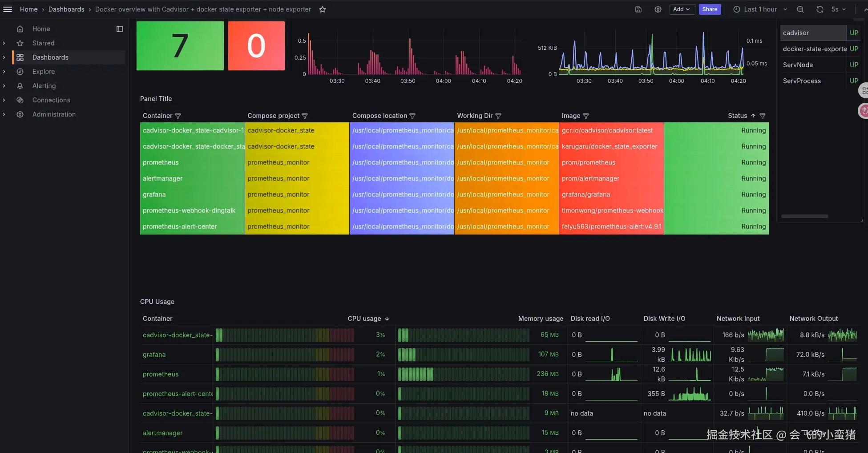The height and width of the screenshot is (453, 868).
Task: Expand the Administration section chevron
Action: (4, 114)
